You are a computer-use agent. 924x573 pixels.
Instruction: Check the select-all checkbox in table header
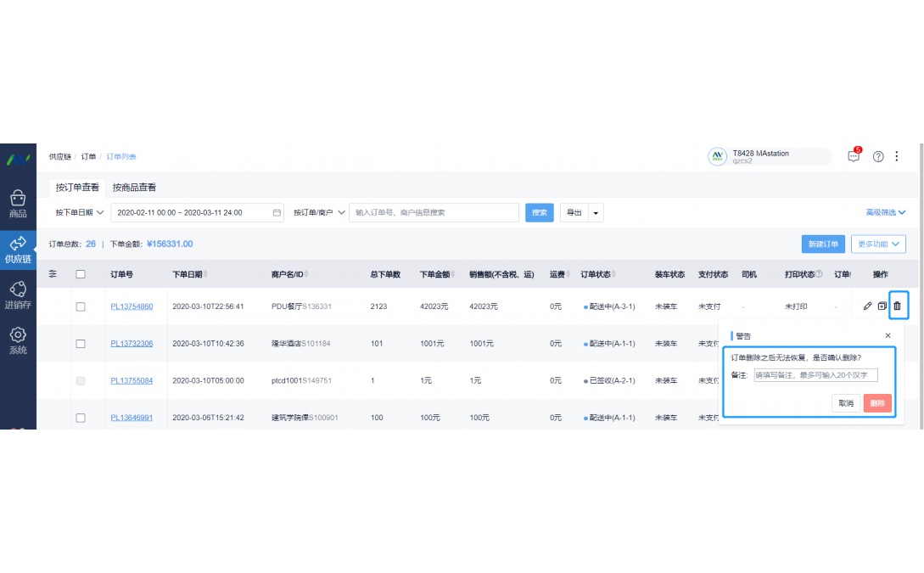click(x=81, y=273)
